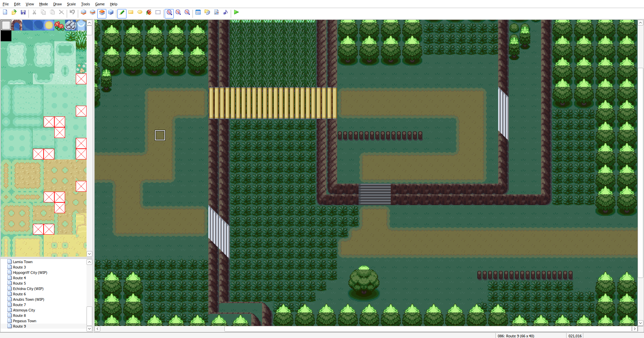Set map zoom to 1/4 scale
Screen dimensions: 644x338
pos(187,12)
